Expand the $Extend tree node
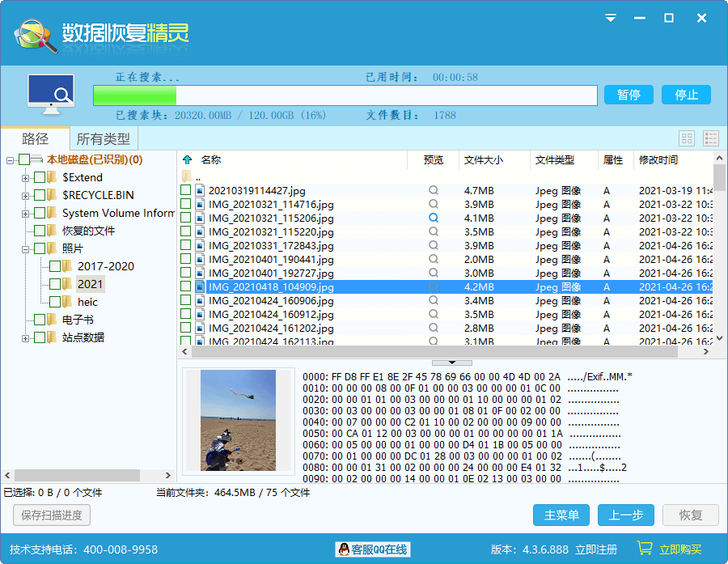This screenshot has width=728, height=564. point(26,178)
